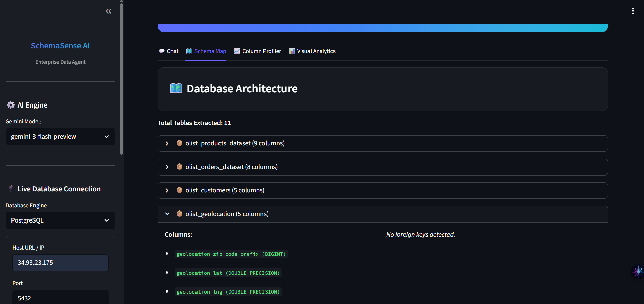Open the Column Profiler tab
This screenshot has height=304, width=644.
[257, 51]
